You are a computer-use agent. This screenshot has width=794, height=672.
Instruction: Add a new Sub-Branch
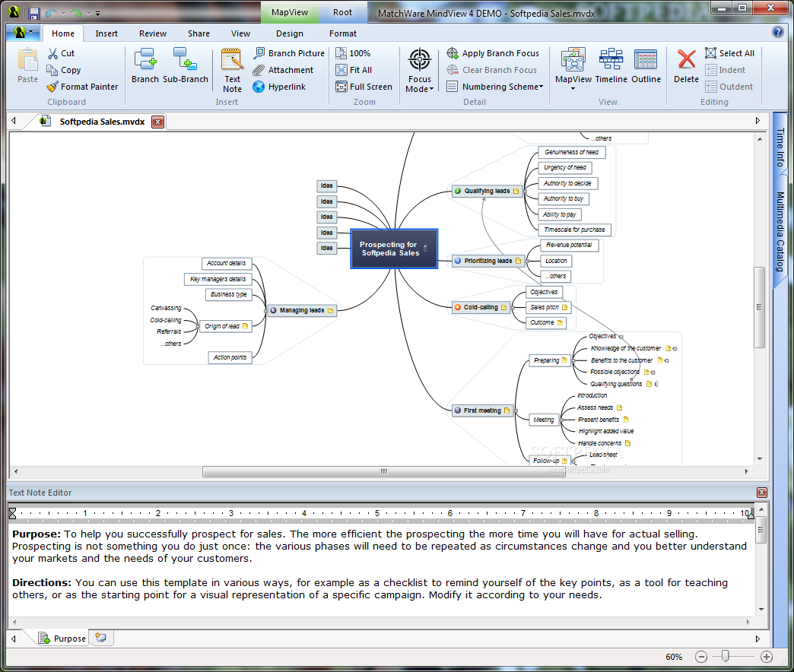186,66
